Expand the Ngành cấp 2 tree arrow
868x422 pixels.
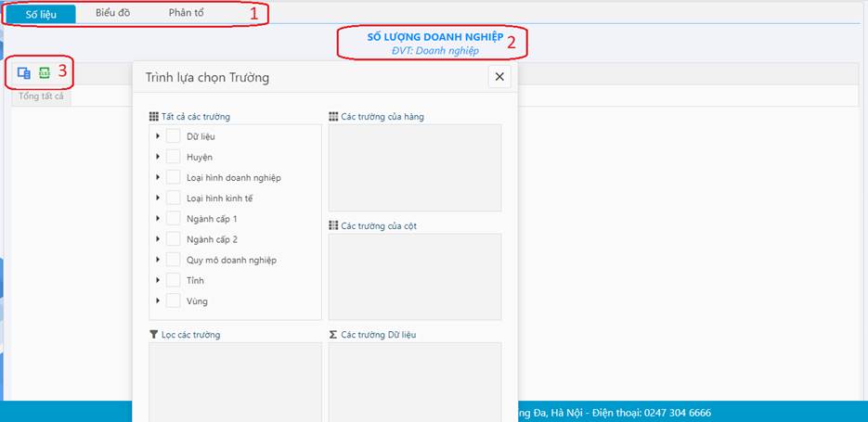coord(158,239)
